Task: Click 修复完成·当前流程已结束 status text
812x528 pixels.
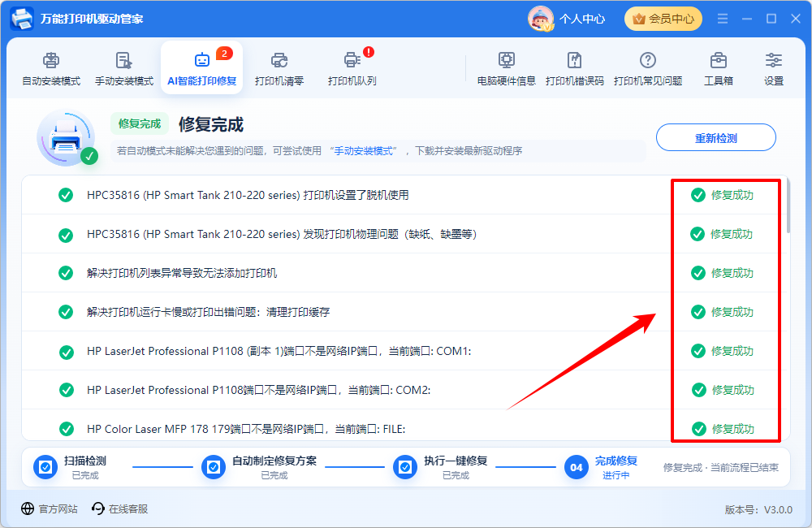Action: click(x=721, y=467)
